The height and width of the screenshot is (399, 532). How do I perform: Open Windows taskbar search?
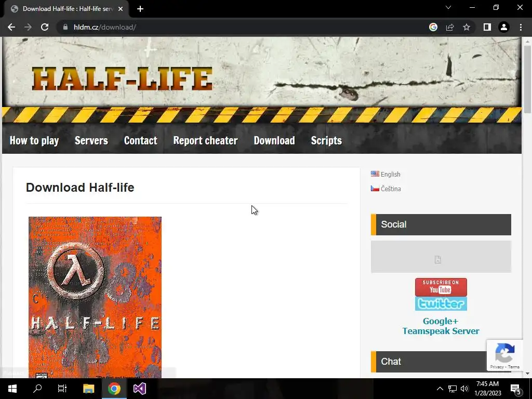click(x=37, y=389)
